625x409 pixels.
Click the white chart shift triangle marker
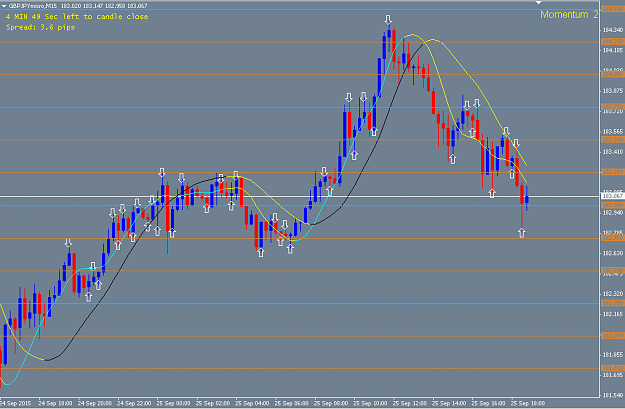[539, 3]
